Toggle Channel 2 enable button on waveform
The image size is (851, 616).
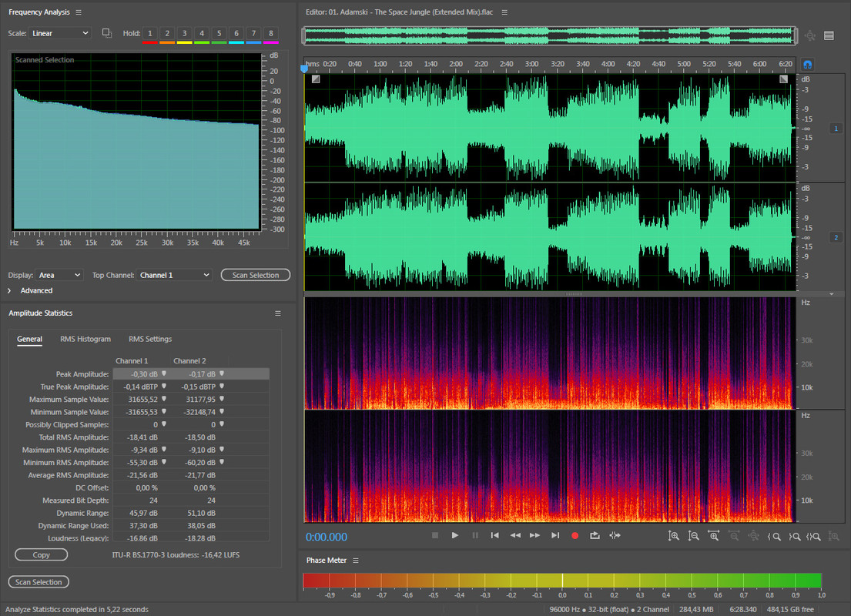(x=836, y=237)
